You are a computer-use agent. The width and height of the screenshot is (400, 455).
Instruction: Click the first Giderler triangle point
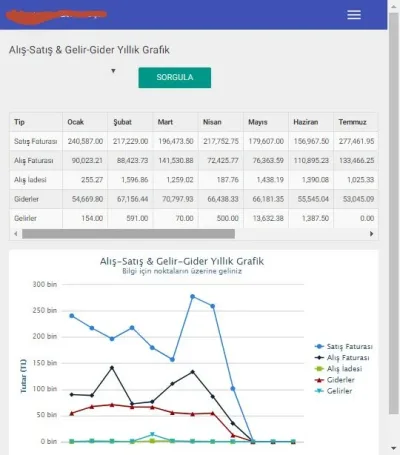coord(72,413)
